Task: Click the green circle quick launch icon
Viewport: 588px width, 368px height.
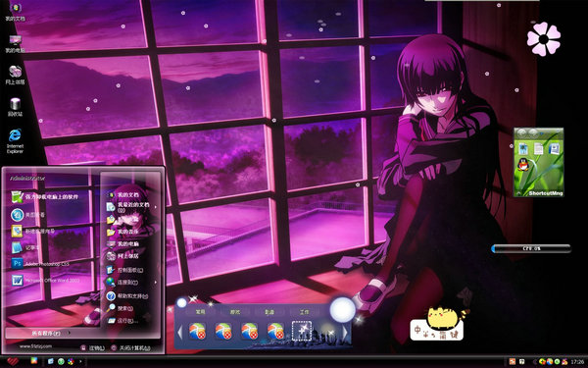Action: click(x=61, y=361)
